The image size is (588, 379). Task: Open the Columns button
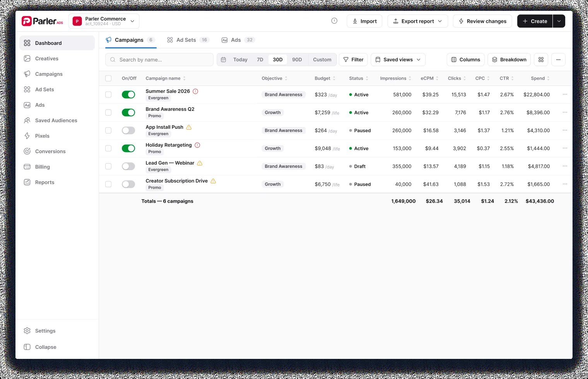(x=466, y=60)
